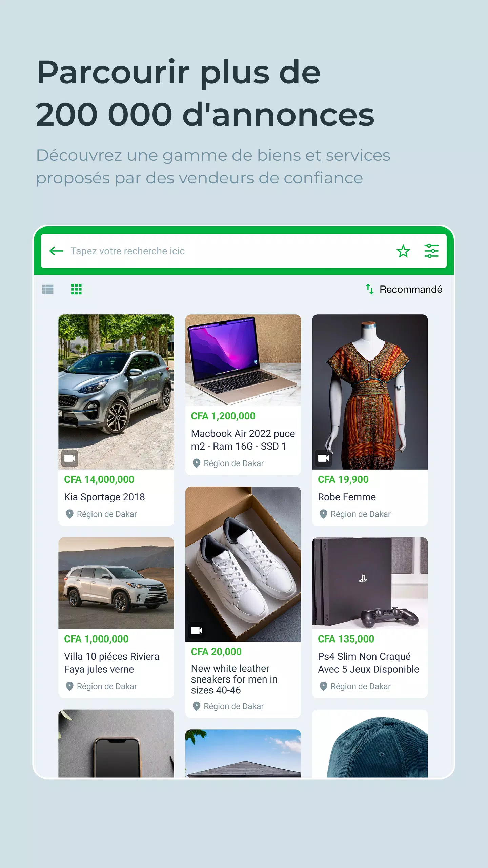Tap location pin under Villa listing
This screenshot has width=488, height=868.
69,687
